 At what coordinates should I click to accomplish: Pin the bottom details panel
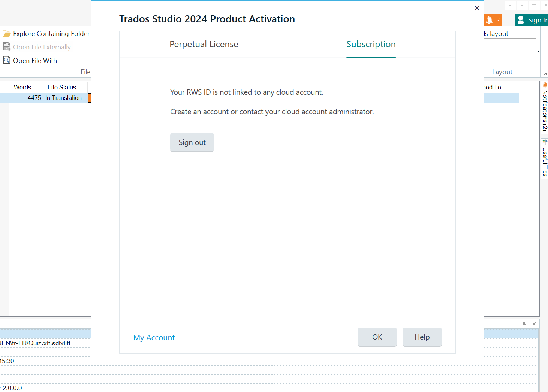pyautogui.click(x=524, y=324)
